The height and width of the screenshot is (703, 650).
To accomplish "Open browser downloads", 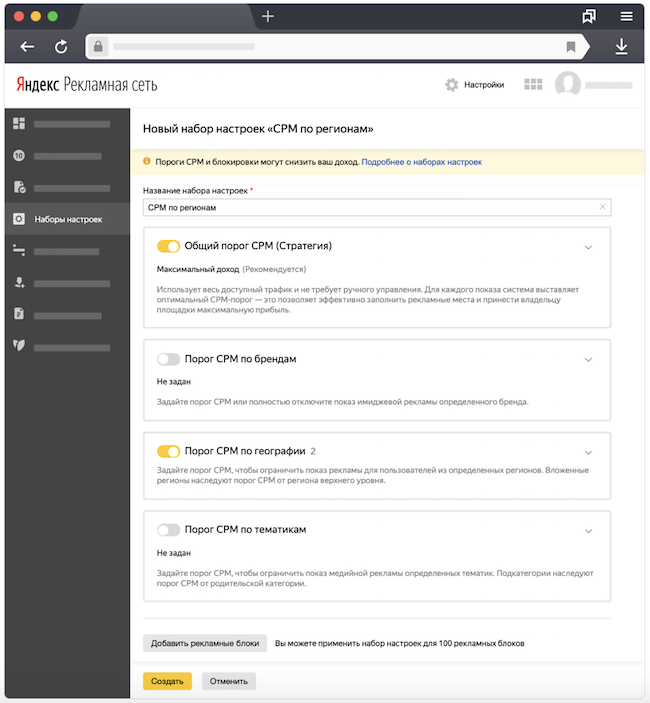I will (x=621, y=46).
